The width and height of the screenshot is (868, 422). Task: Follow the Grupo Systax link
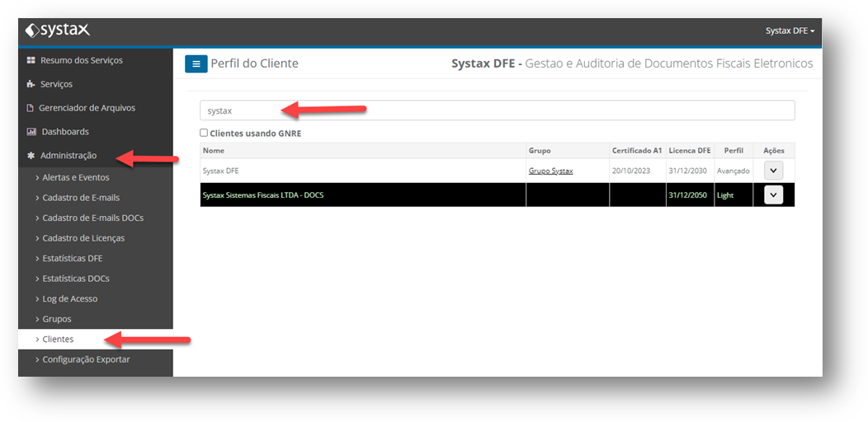tap(551, 171)
